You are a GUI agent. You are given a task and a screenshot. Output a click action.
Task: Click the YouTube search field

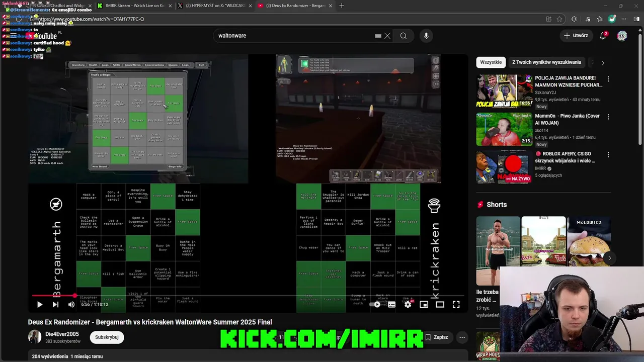pos(294,36)
